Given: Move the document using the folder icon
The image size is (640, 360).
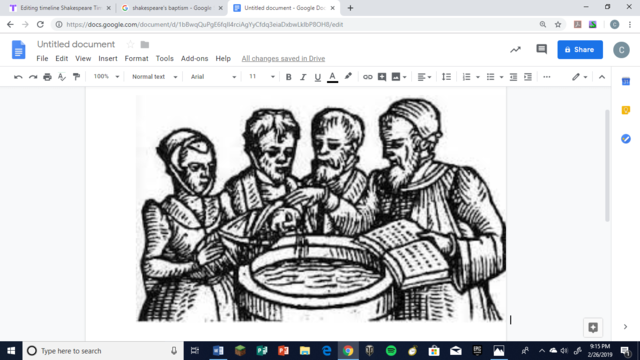Looking at the screenshot, I should point(145,44).
